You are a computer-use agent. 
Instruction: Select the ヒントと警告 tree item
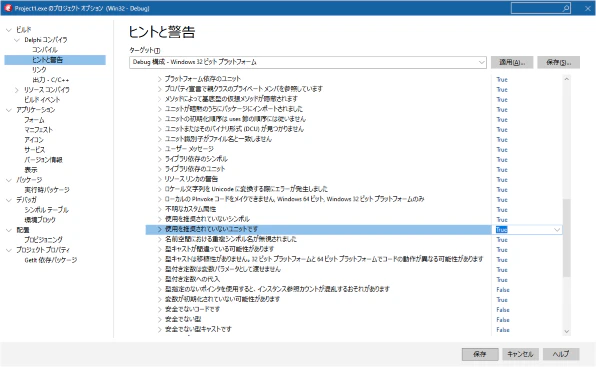55,60
